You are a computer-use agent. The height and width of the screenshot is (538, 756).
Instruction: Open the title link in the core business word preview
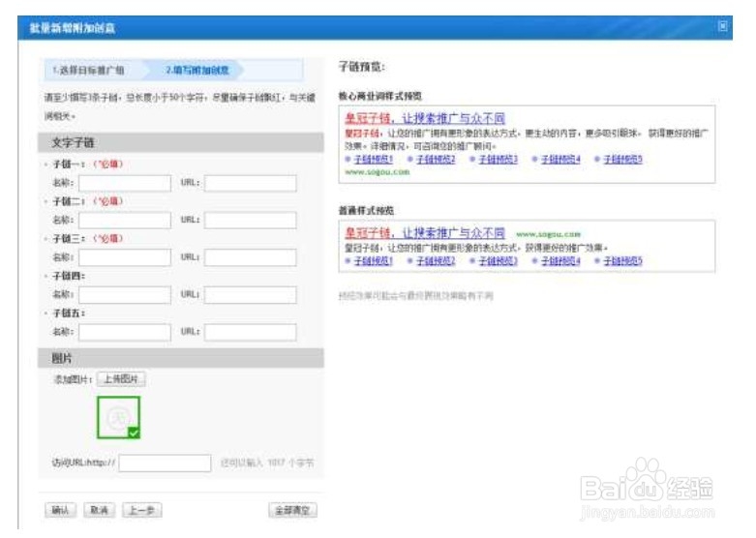pos(425,119)
